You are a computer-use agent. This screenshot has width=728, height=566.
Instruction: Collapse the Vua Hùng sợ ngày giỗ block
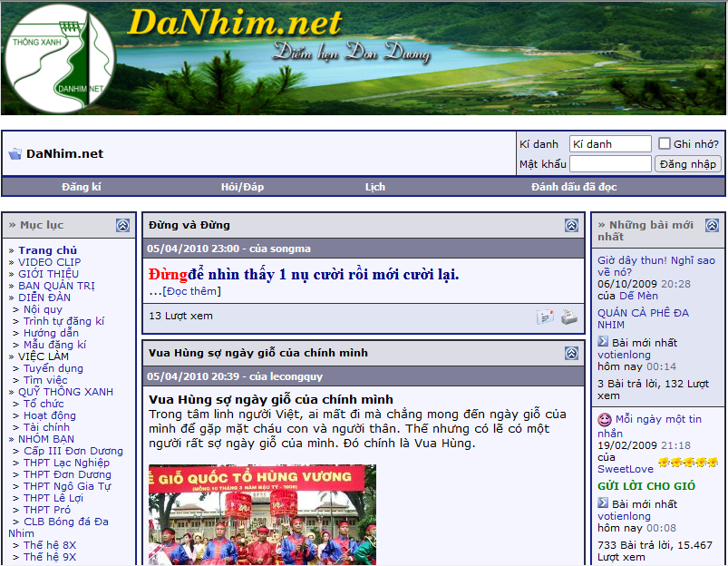tap(571, 353)
